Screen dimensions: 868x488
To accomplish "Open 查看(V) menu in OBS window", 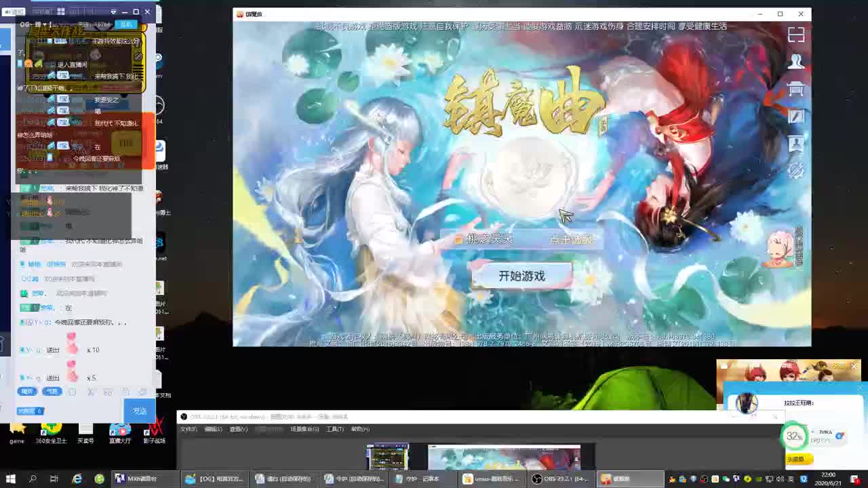I will tap(239, 429).
